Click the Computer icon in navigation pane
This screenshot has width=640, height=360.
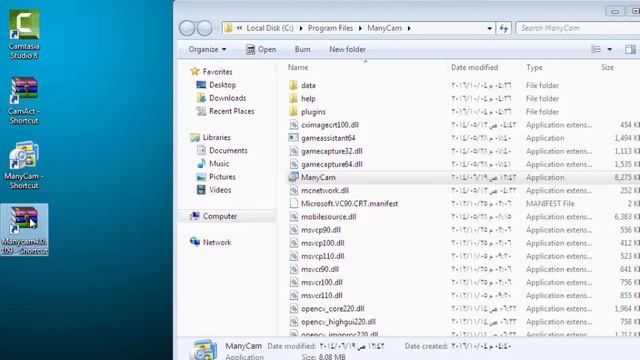click(195, 216)
